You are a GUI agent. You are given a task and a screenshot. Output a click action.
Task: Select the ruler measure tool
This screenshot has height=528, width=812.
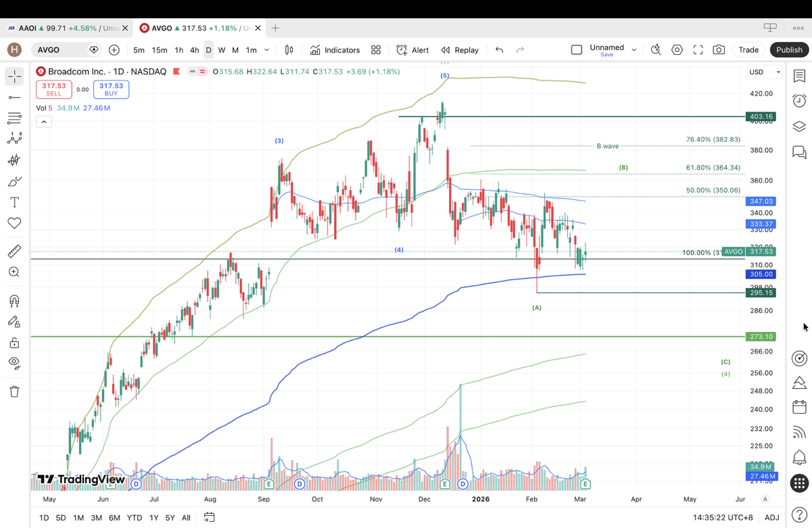coord(14,251)
